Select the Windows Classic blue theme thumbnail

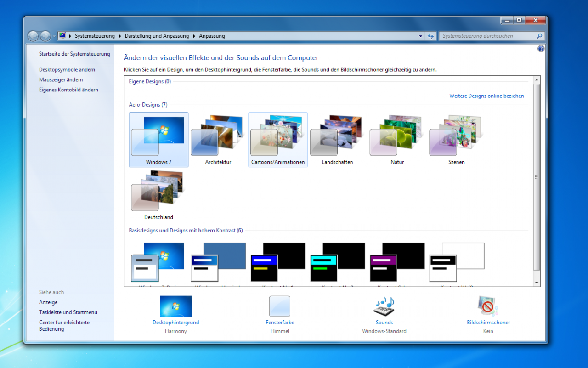218,262
